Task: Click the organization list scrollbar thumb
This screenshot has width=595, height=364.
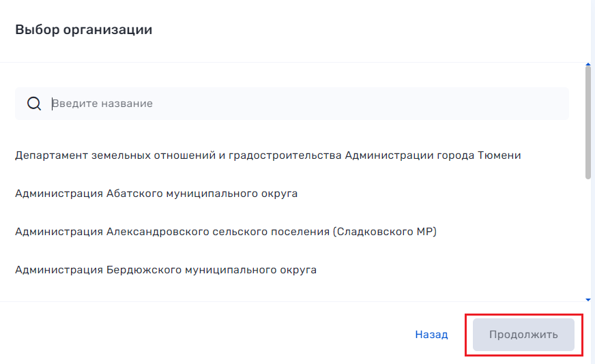Action: tap(588, 123)
